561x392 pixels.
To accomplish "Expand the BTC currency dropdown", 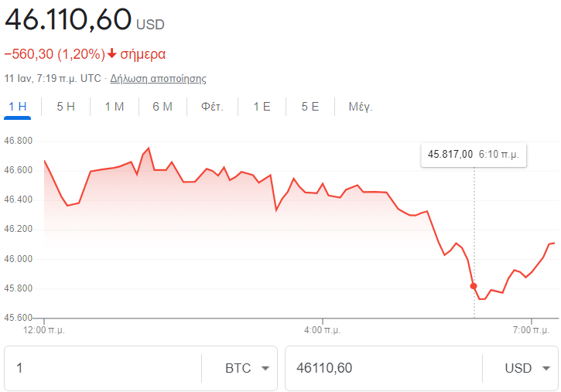I will point(248,368).
